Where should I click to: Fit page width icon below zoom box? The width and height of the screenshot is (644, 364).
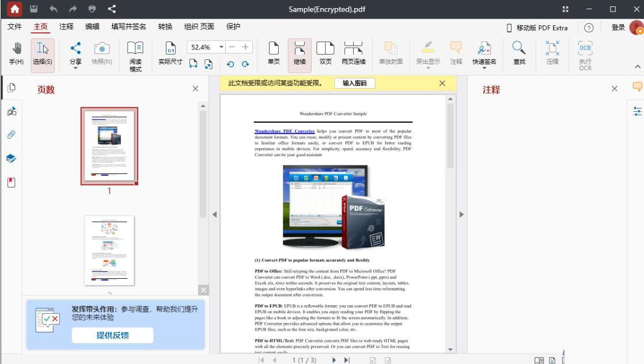[194, 64]
